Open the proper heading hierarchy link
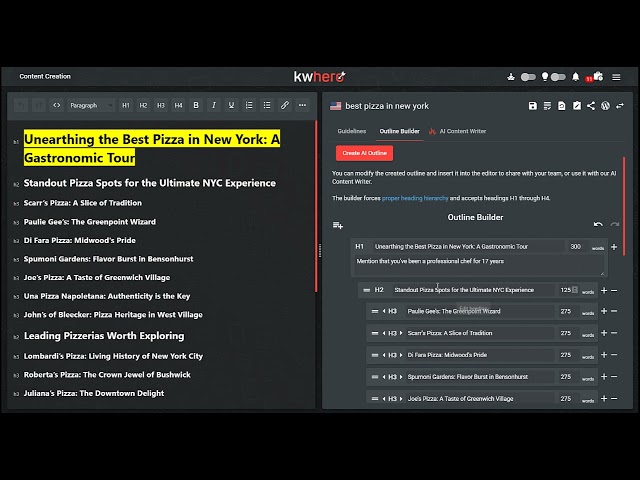This screenshot has height=480, width=640. click(415, 198)
